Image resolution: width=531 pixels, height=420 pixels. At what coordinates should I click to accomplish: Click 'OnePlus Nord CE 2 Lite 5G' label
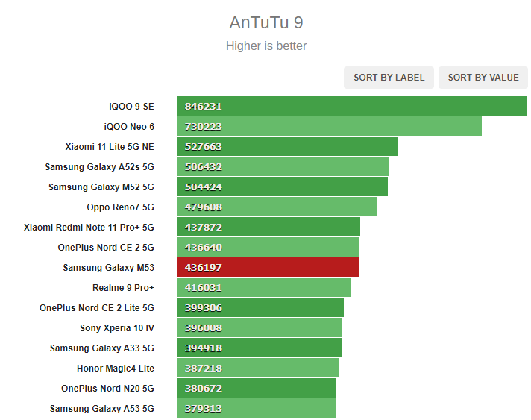click(x=97, y=308)
